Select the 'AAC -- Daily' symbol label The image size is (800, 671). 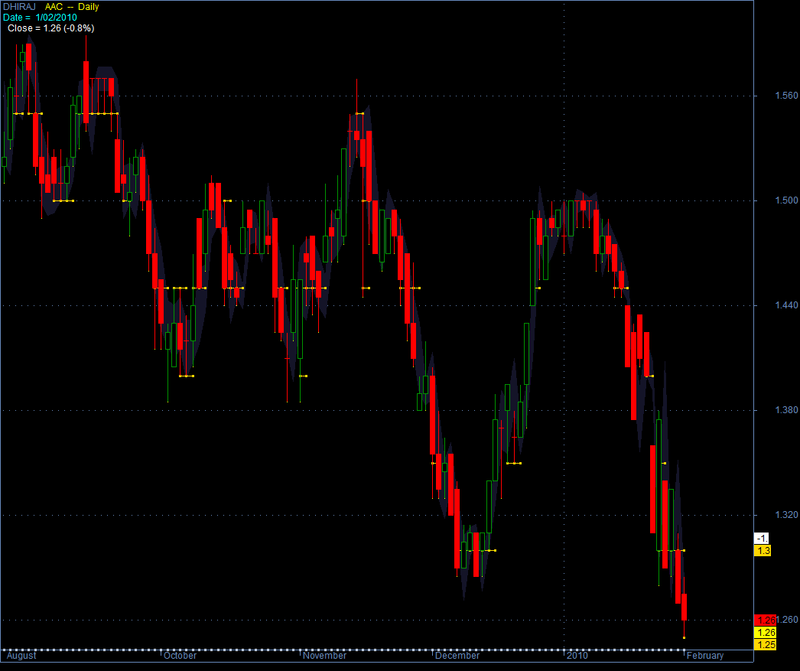click(72, 7)
